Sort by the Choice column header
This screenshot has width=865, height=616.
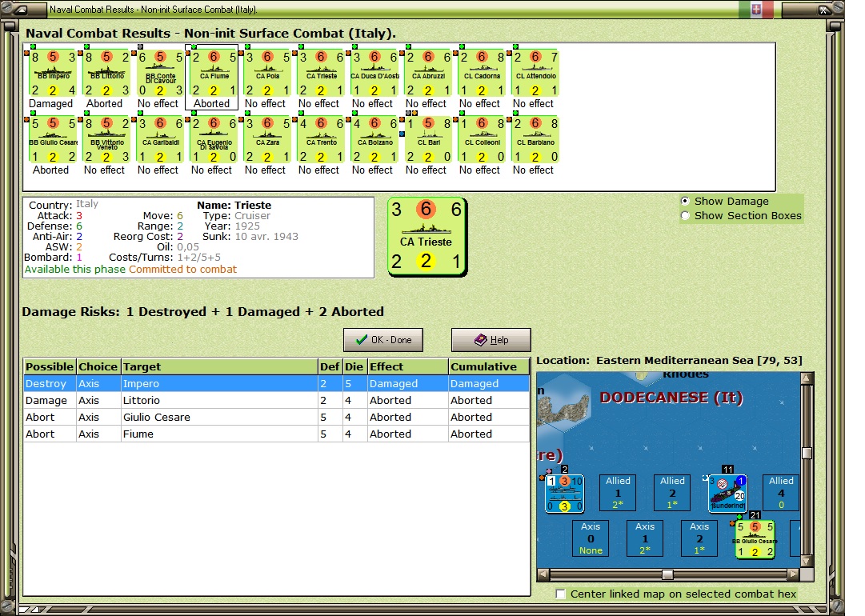98,366
